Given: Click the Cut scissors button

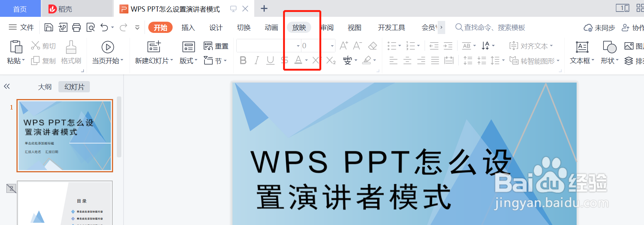Looking at the screenshot, I should 43,46.
